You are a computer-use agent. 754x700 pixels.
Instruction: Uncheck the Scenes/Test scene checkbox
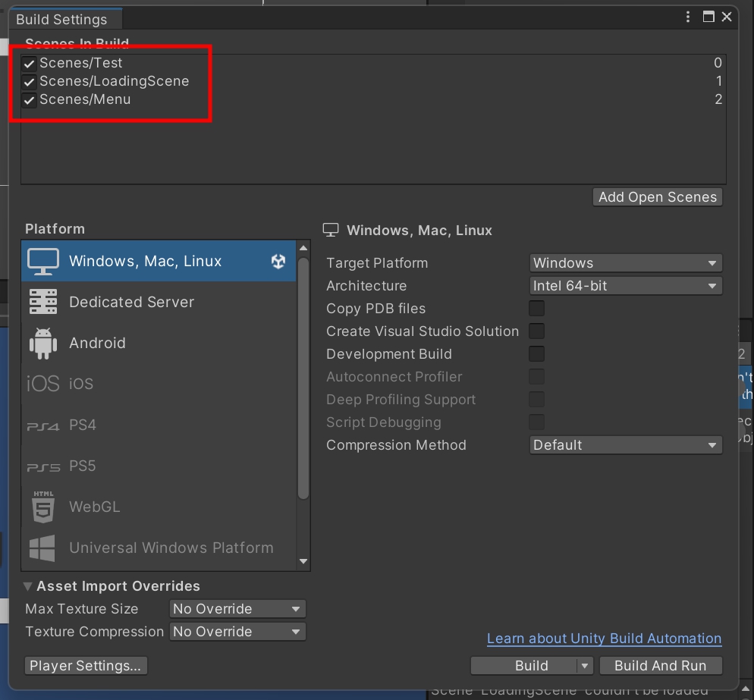(30, 63)
